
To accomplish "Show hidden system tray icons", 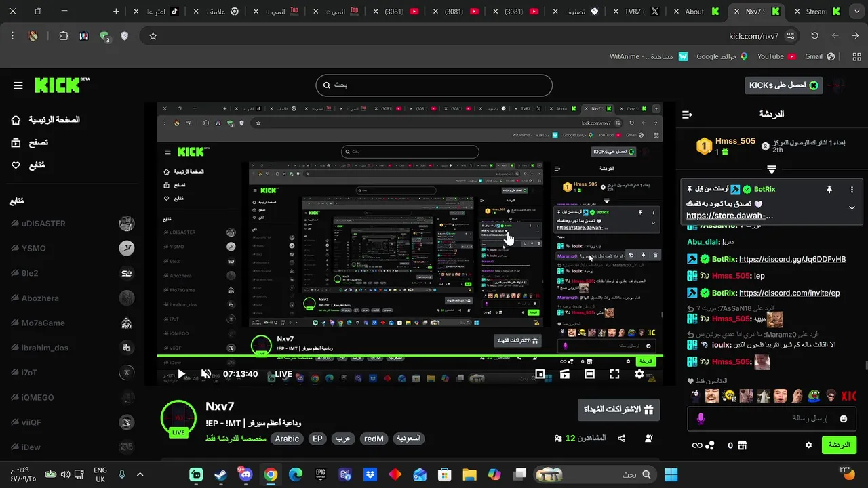I will [140, 474].
